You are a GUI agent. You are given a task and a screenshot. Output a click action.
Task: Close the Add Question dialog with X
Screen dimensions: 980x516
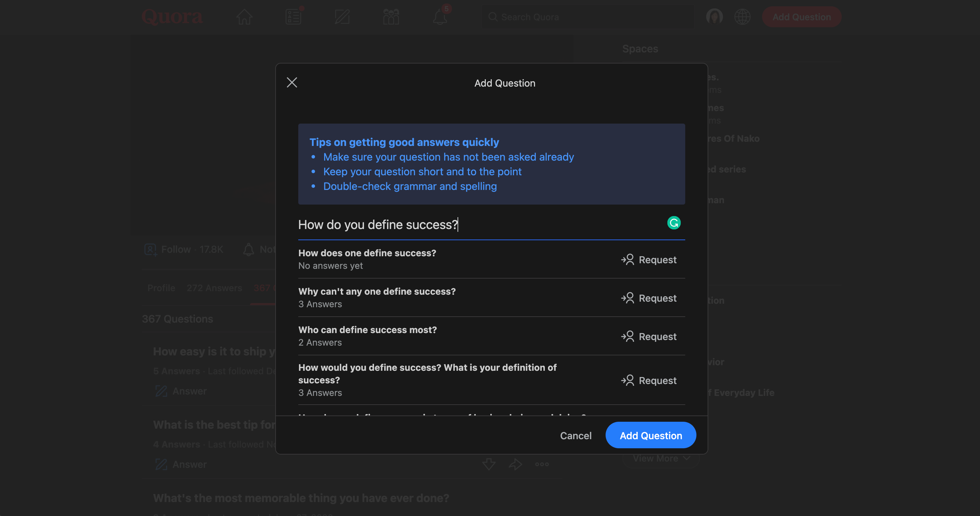click(292, 82)
